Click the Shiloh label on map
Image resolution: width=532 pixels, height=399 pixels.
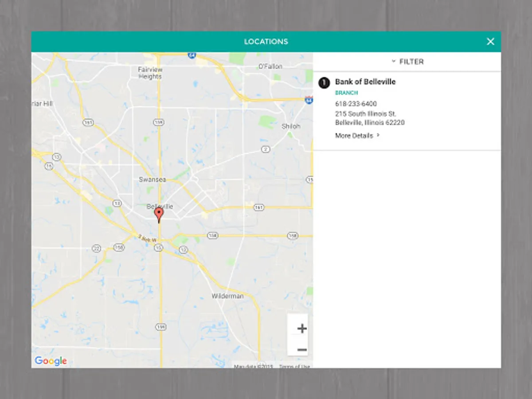[x=291, y=126]
